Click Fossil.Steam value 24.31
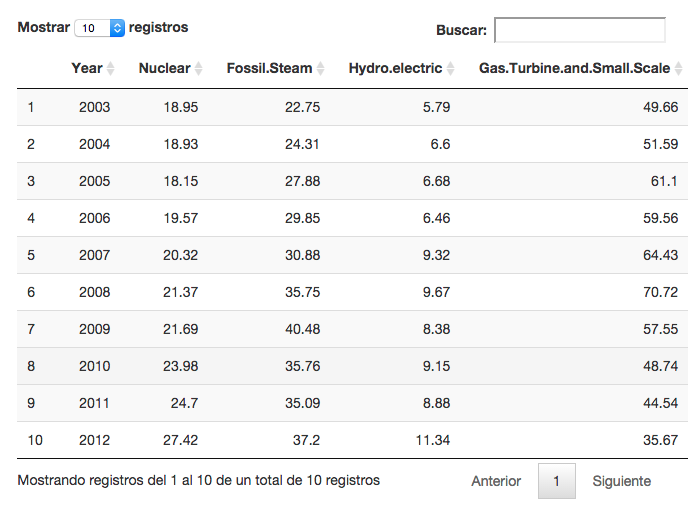The height and width of the screenshot is (506, 692). [x=302, y=144]
